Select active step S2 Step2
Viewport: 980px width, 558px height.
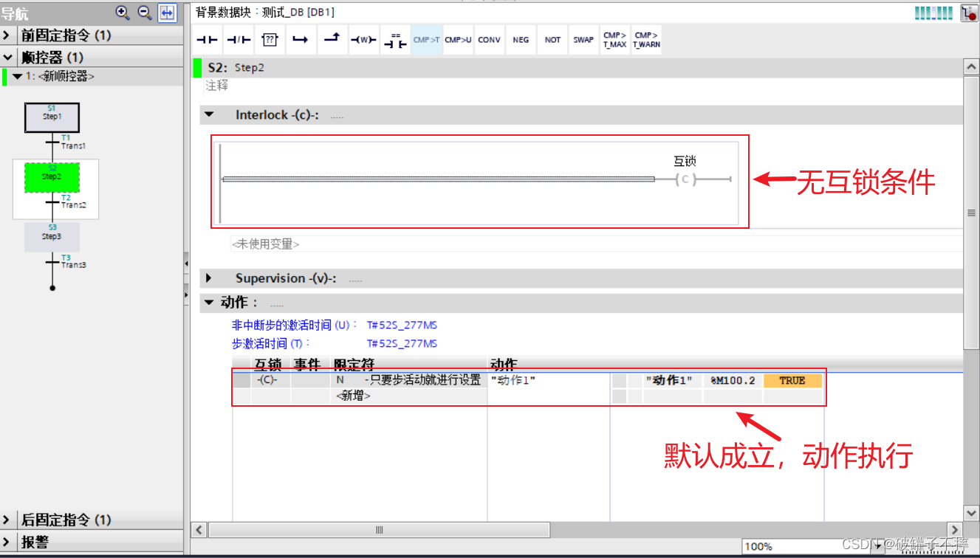pos(52,176)
